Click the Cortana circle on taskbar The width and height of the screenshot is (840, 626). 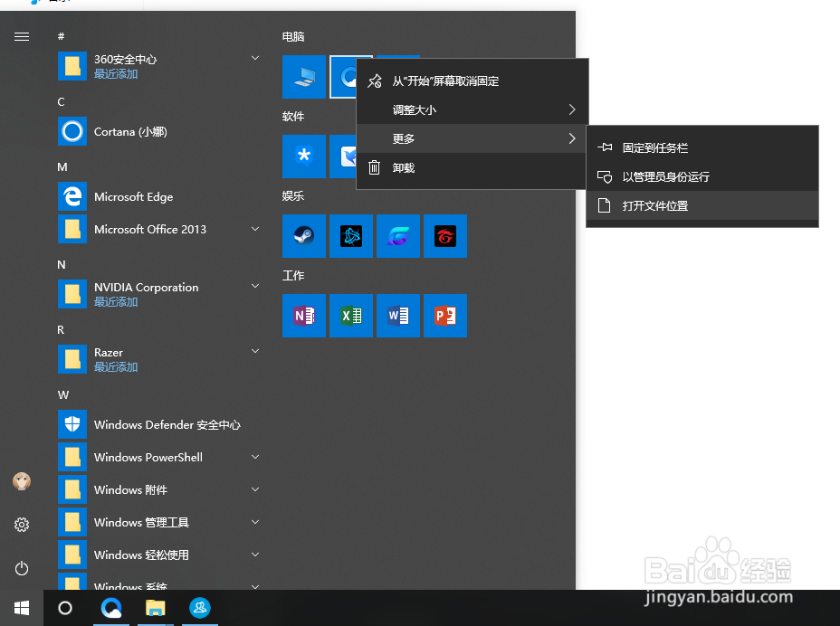click(65, 608)
